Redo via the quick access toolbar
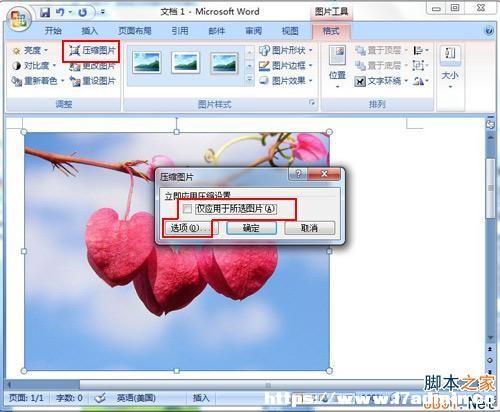The width and height of the screenshot is (500, 412). click(x=83, y=13)
